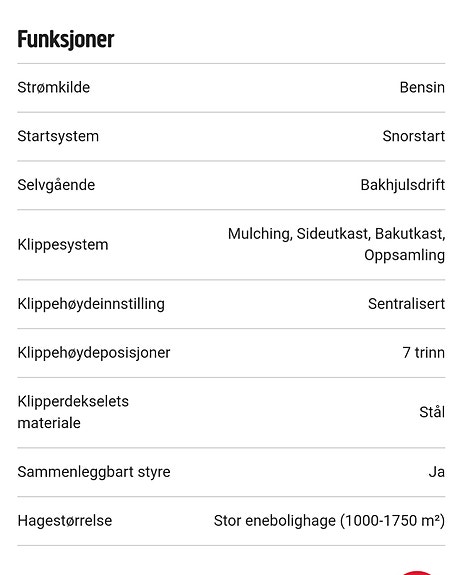Click the Funksjoner heading
Image resolution: width=463 pixels, height=575 pixels.
pyautogui.click(x=66, y=39)
